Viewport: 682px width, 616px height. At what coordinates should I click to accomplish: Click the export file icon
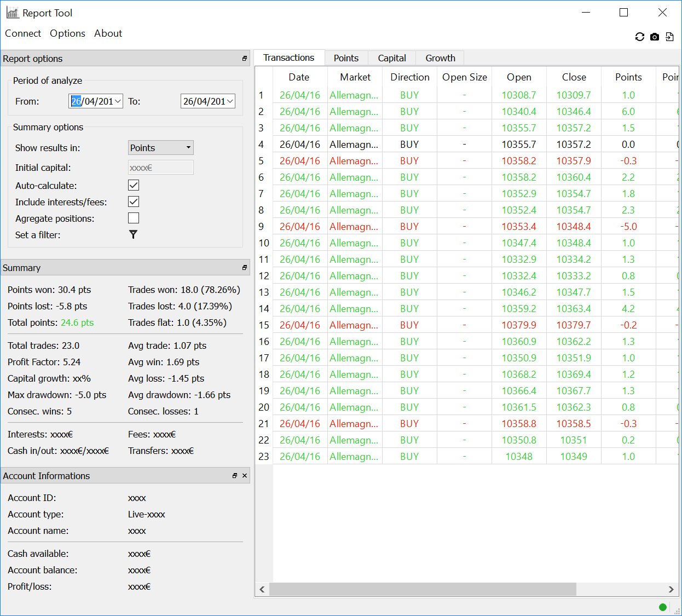click(x=669, y=37)
